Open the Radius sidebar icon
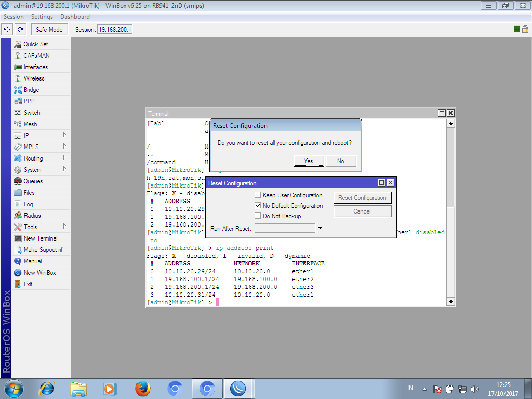 17,216
